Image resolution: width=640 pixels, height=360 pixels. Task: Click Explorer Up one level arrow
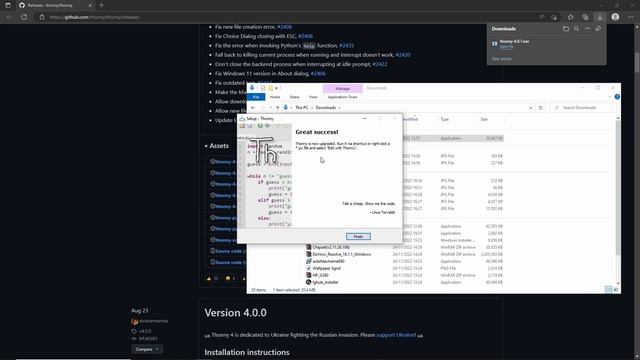click(278, 108)
